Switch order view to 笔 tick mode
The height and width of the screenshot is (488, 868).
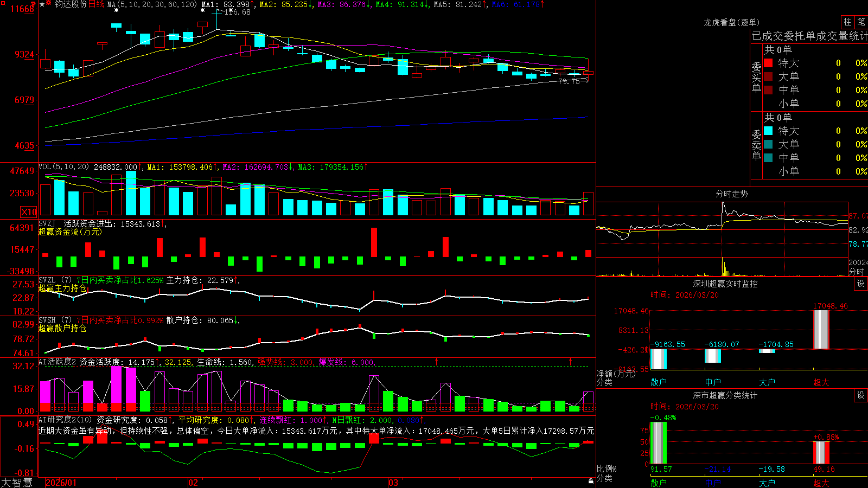coord(861,22)
